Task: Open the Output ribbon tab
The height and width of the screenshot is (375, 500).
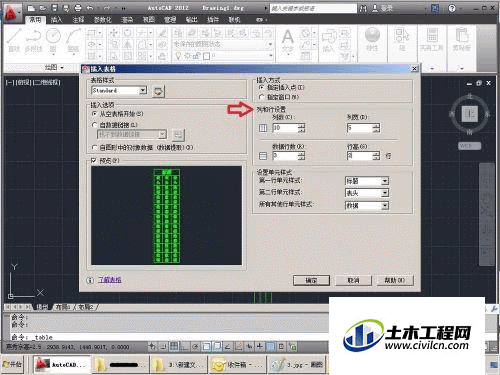Action: pos(191,20)
